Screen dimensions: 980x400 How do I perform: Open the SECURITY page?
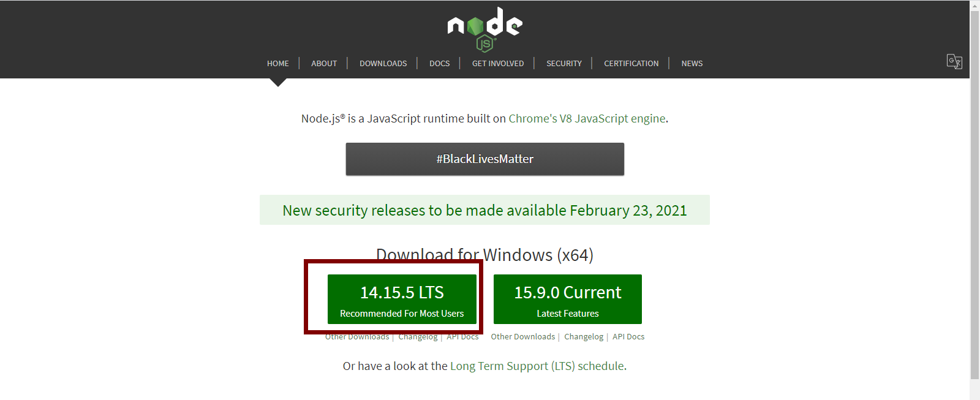point(564,63)
